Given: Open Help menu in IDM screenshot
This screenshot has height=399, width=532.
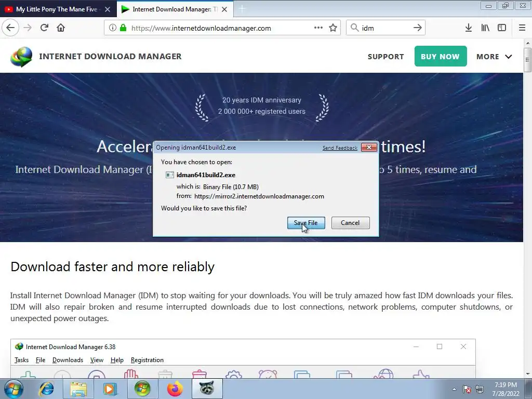Looking at the screenshot, I should (117, 360).
